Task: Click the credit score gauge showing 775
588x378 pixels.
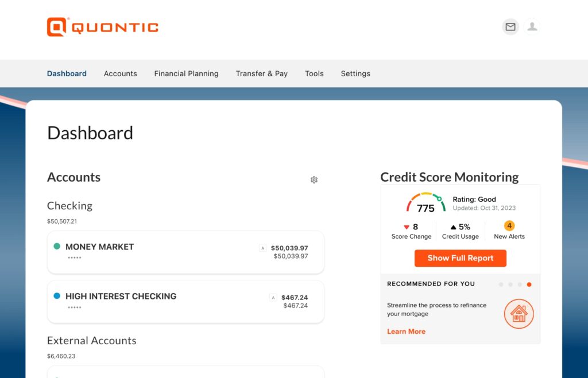Action: coord(426,203)
